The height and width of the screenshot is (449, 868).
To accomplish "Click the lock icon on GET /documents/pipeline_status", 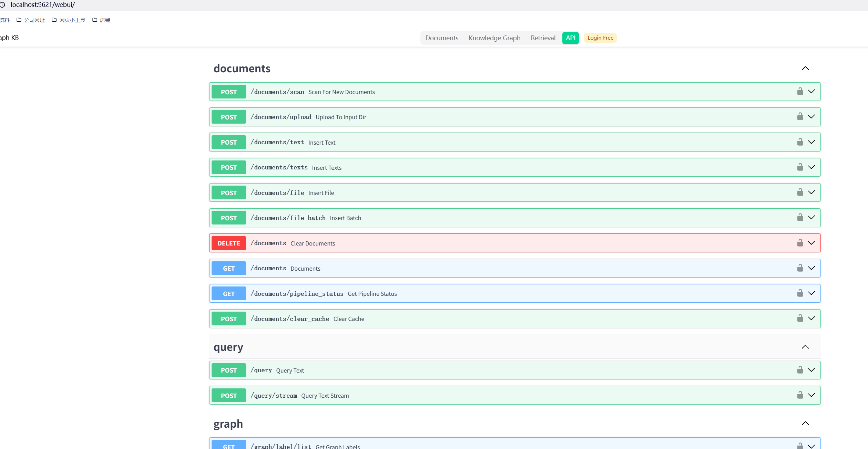I will pyautogui.click(x=799, y=293).
